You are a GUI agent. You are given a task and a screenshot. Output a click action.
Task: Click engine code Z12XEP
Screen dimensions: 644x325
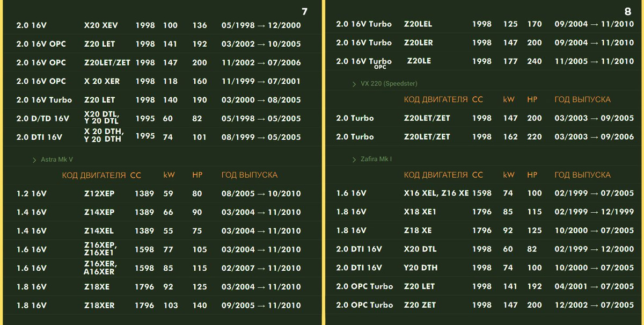pyautogui.click(x=99, y=193)
